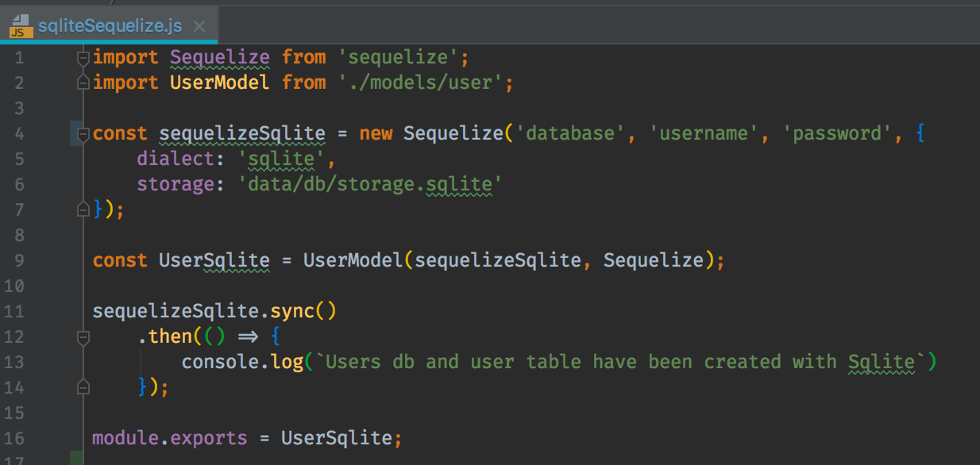Click module.exports on line 16
This screenshot has width=980, height=465.
click(x=170, y=438)
